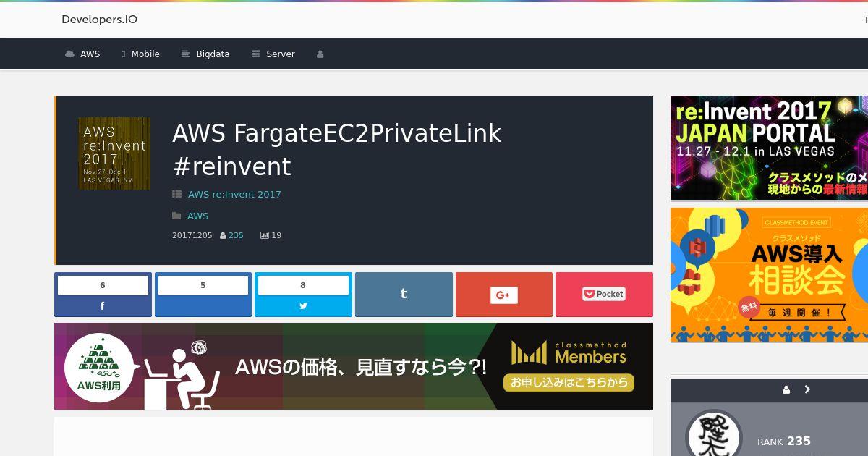
Task: Click the chevron arrow in author panel header
Action: pyautogui.click(x=807, y=389)
